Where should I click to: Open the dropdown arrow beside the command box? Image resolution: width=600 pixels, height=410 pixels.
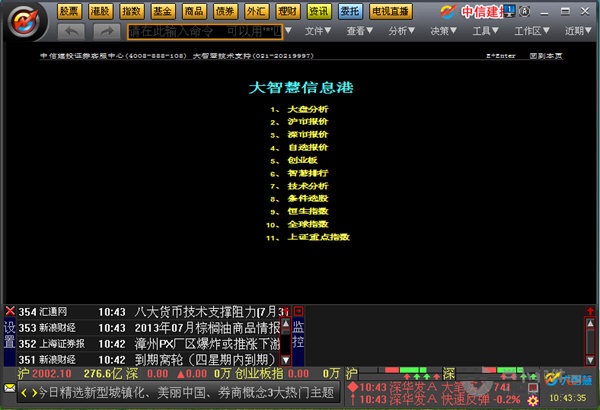[x=288, y=30]
